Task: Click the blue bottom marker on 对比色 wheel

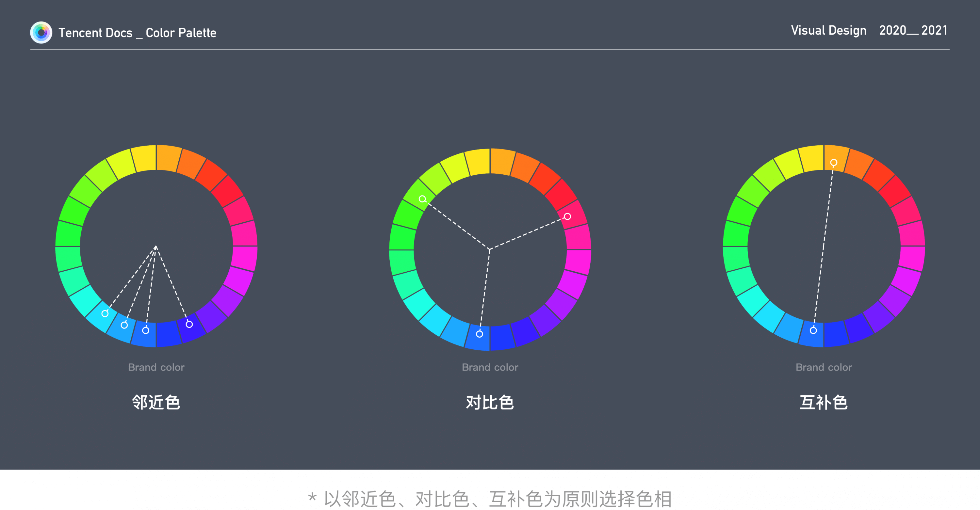Action: coord(479,334)
